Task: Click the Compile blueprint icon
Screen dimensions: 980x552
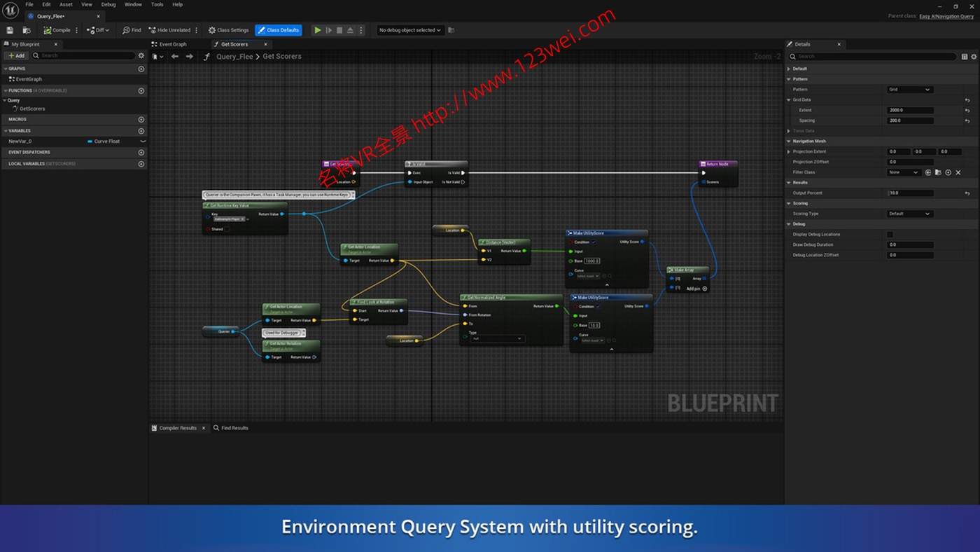Action: [48, 30]
